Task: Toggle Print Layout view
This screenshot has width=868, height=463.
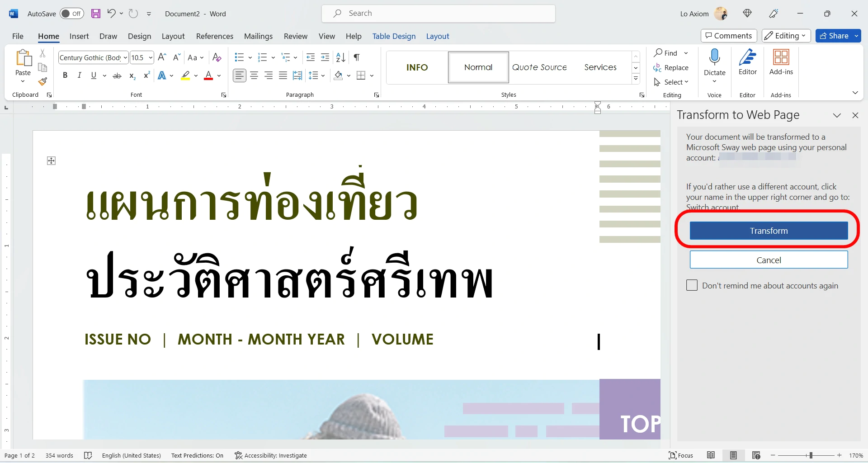Action: pyautogui.click(x=734, y=455)
